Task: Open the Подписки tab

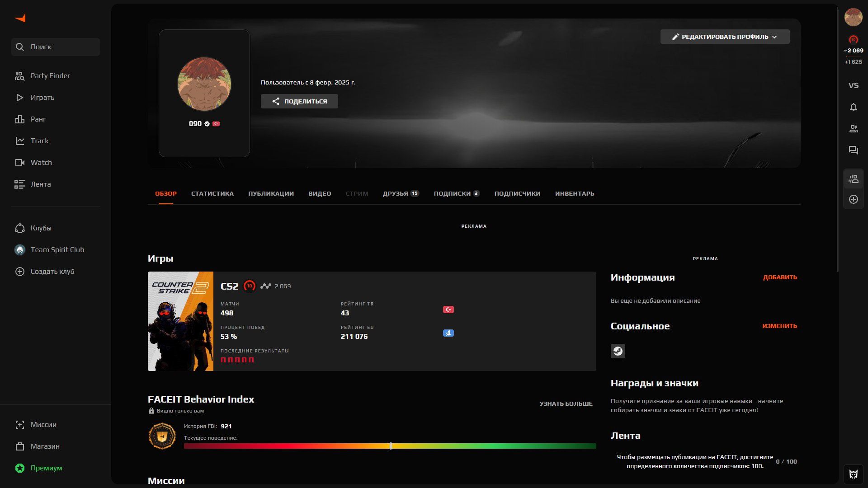Action: [x=457, y=193]
